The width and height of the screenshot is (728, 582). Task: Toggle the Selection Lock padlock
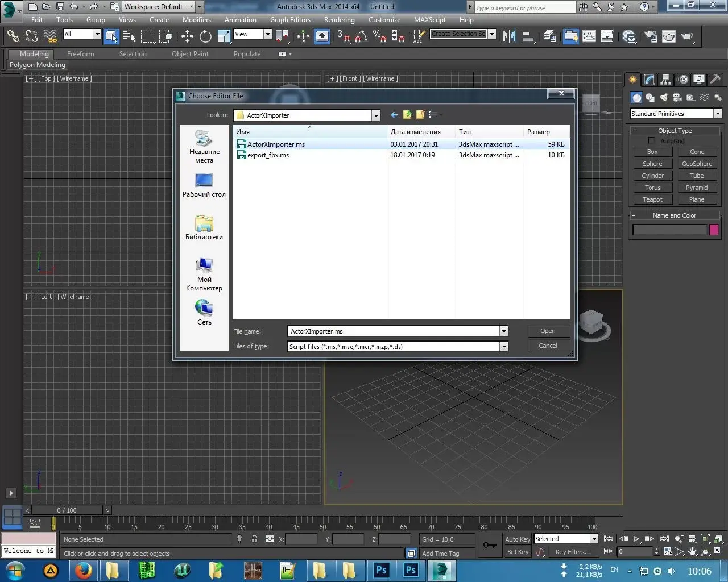click(254, 539)
